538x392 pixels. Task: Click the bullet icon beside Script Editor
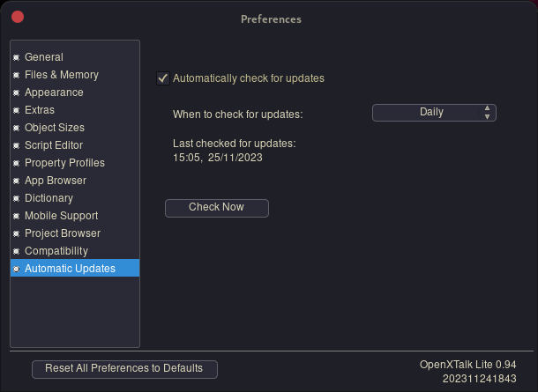pos(16,145)
